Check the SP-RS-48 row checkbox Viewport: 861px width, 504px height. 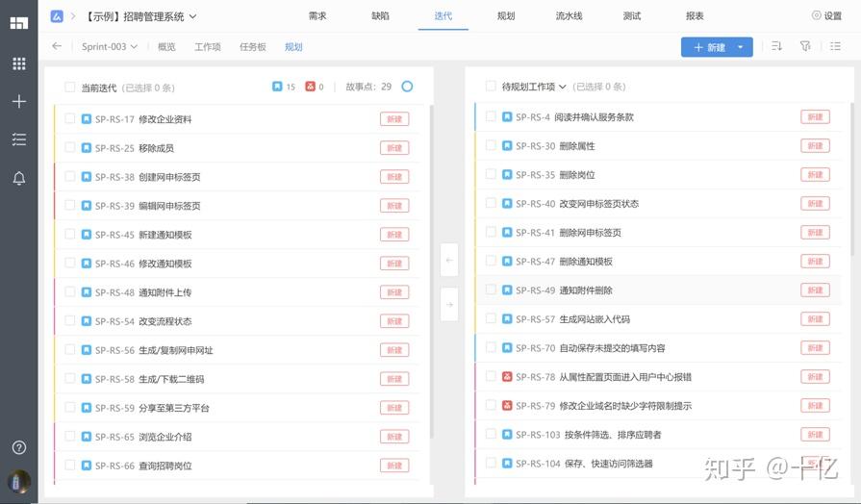tap(69, 291)
